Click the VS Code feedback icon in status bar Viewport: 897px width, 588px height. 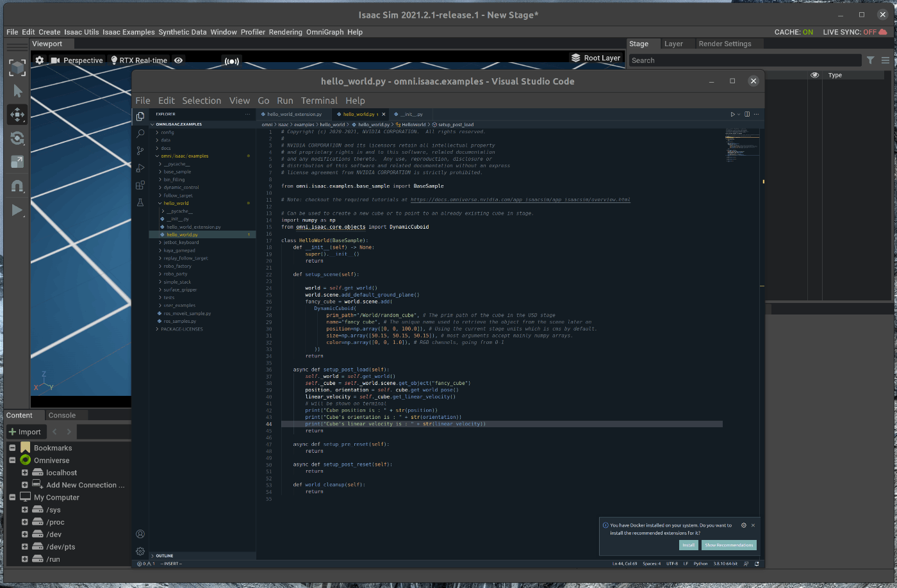click(x=747, y=564)
